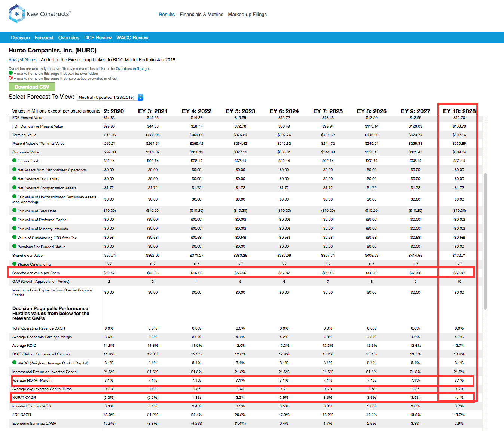Click the Average Economic Earnings Margin label
The image size is (504, 431).
coord(42,337)
